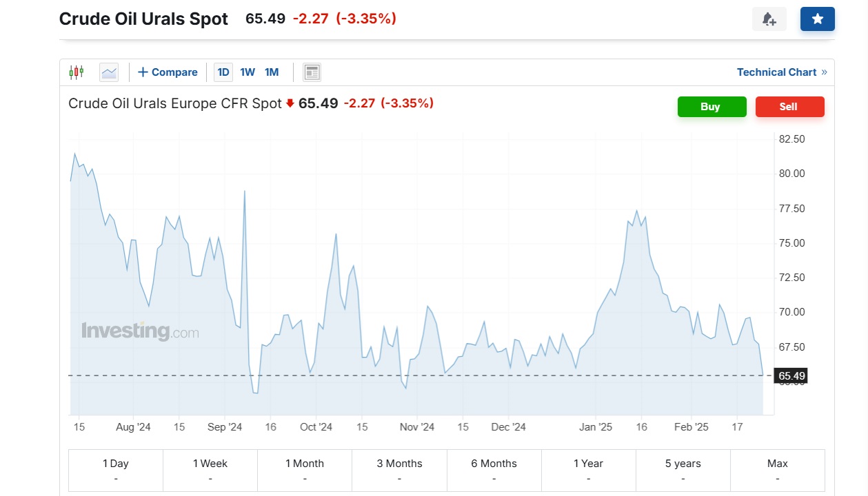
Task: Switch to 1W interval
Action: 248,72
